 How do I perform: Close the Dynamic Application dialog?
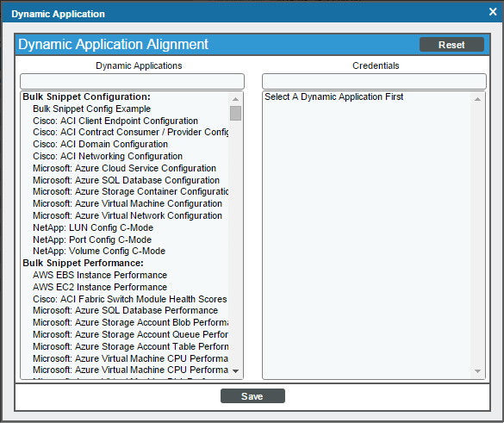coord(493,12)
